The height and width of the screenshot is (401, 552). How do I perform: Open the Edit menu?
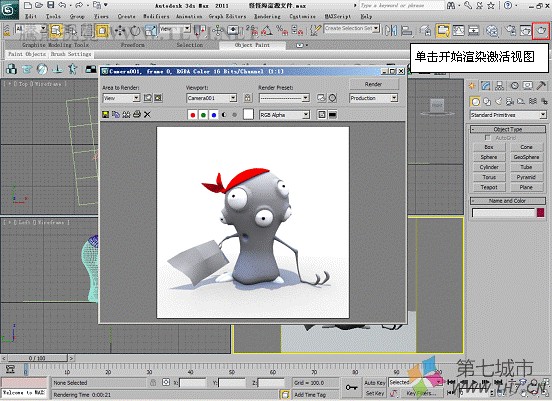[31, 16]
